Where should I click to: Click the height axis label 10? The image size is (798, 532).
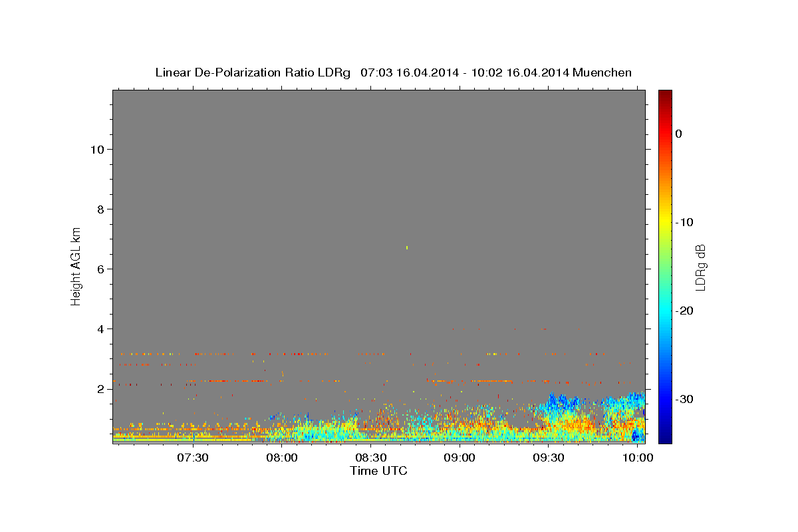pyautogui.click(x=97, y=150)
